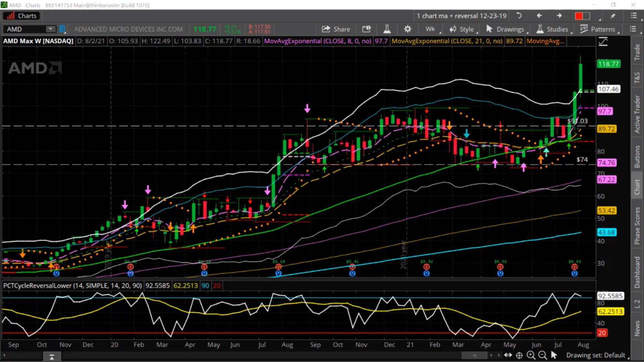Open the News sidebar tab
Viewport: 644px width, 362px height.
637,328
